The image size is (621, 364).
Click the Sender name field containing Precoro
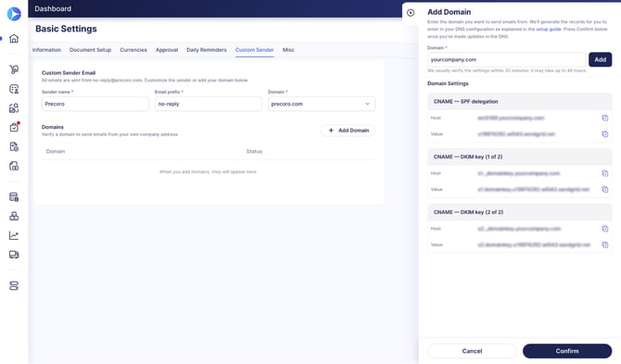[95, 104]
